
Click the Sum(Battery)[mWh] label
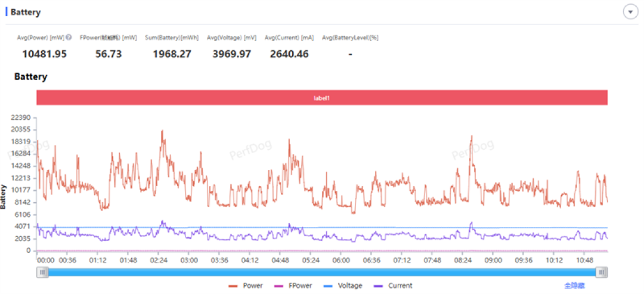[172, 38]
